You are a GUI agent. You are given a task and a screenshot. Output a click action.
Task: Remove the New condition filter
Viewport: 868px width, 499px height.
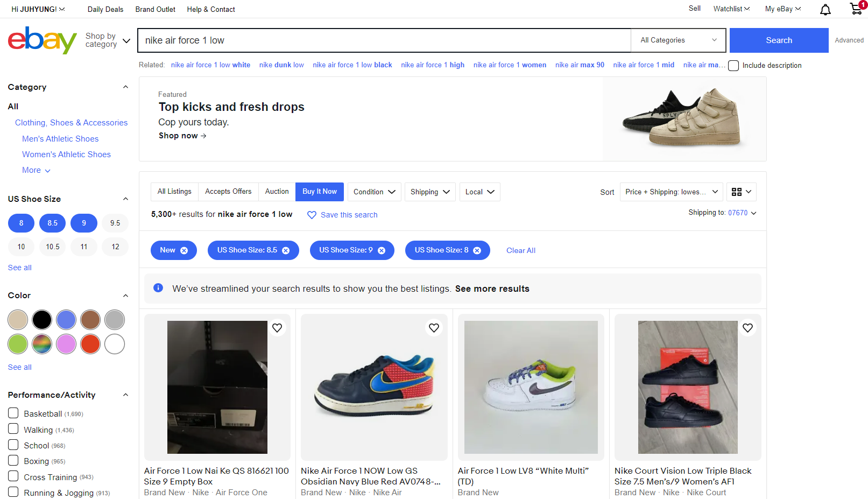pyautogui.click(x=184, y=250)
